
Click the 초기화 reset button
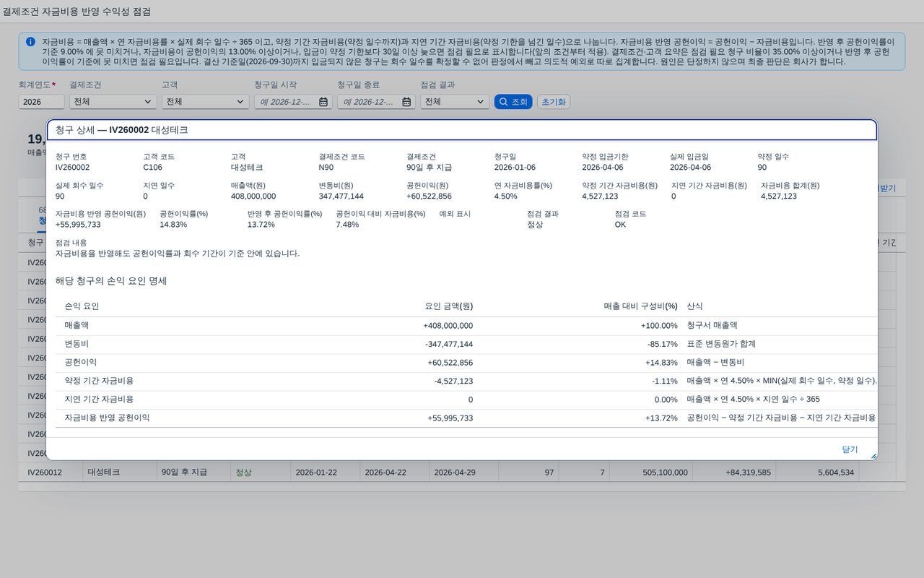(554, 102)
